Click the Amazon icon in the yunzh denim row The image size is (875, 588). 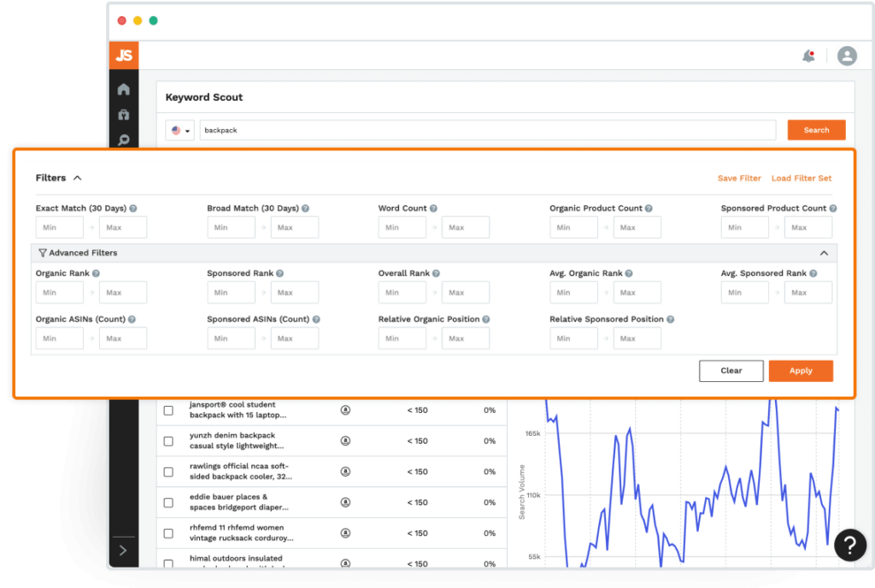[x=345, y=441]
